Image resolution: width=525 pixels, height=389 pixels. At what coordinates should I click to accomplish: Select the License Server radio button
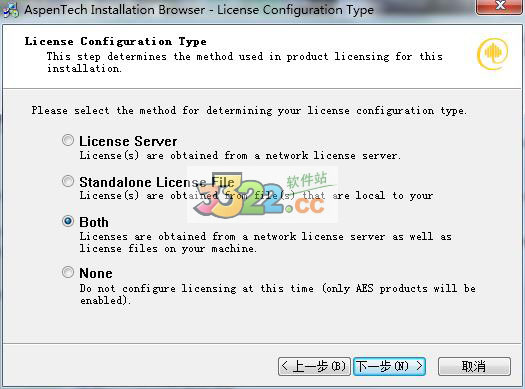[68, 140]
